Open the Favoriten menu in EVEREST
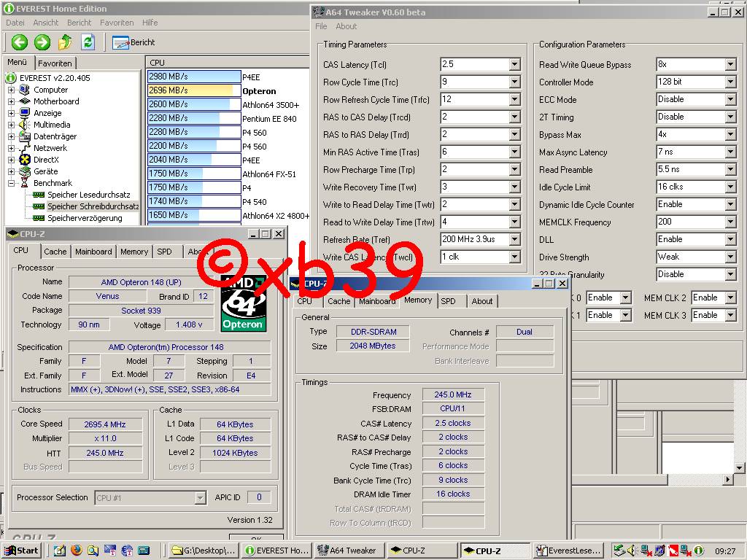 117,23
